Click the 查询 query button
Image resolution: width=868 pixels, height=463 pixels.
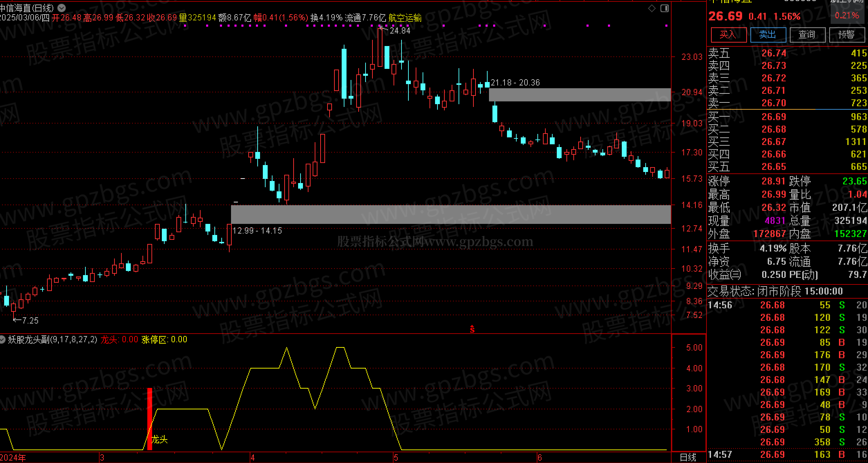click(806, 35)
